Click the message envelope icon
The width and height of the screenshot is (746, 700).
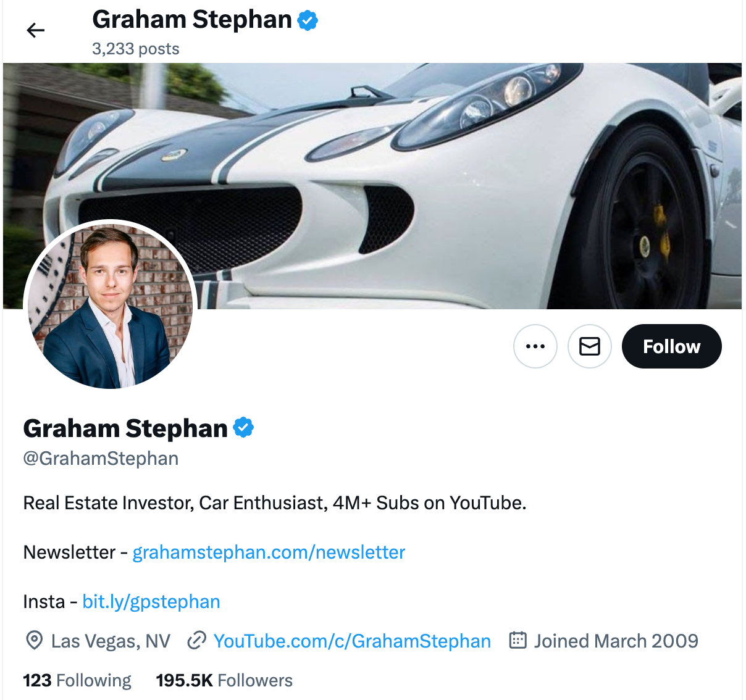[x=589, y=346]
